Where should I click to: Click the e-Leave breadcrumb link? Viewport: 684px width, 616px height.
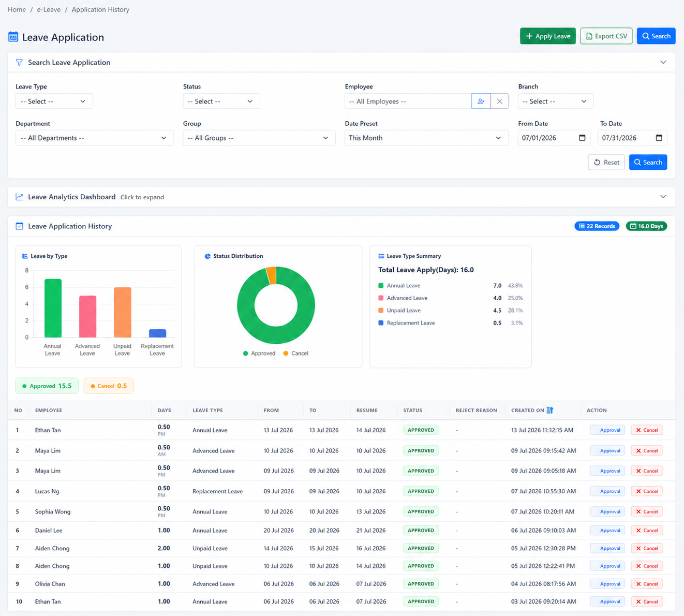click(49, 9)
